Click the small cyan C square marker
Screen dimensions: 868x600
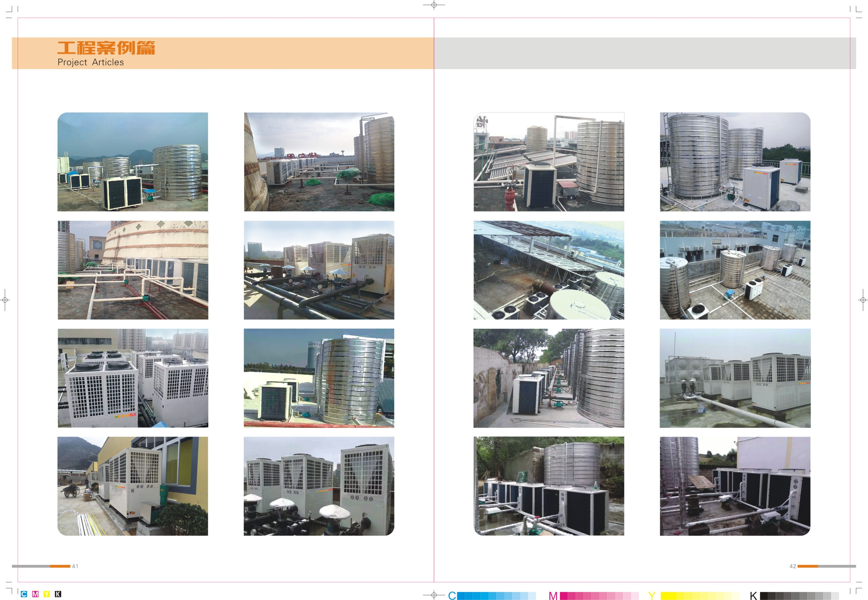pyautogui.click(x=24, y=594)
